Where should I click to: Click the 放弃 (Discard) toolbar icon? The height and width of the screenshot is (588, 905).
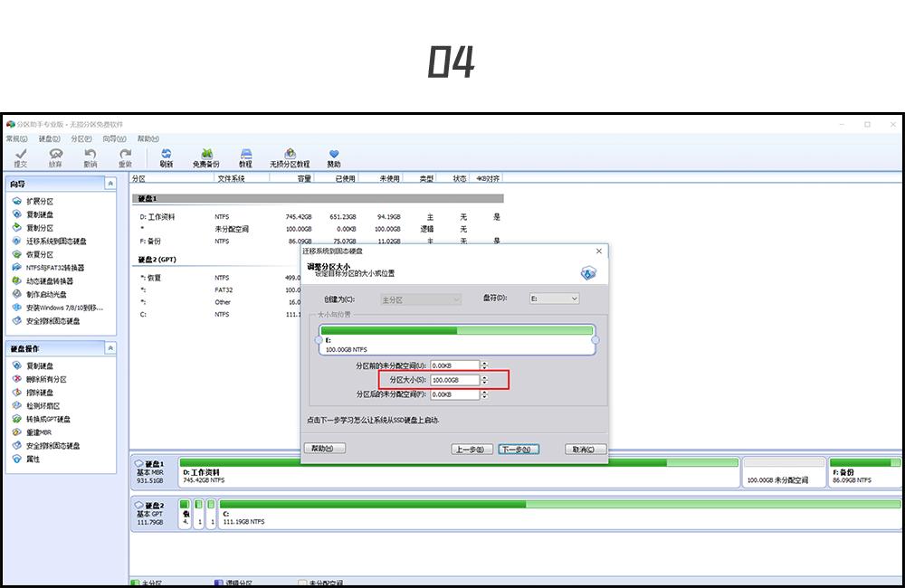[x=55, y=157]
